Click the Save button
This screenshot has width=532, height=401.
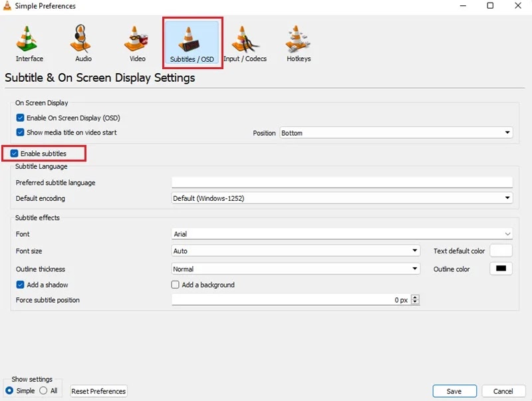454,391
